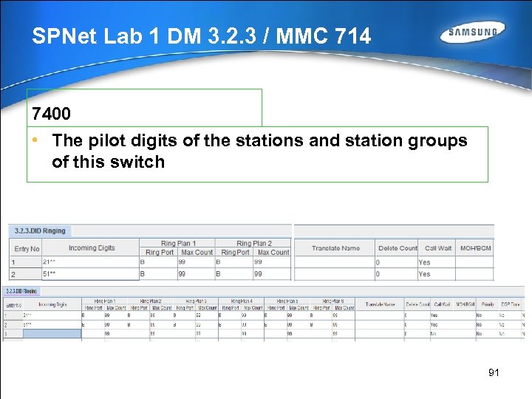Click Ring Plan 1 Ring Port B, upper row 1

(158, 262)
